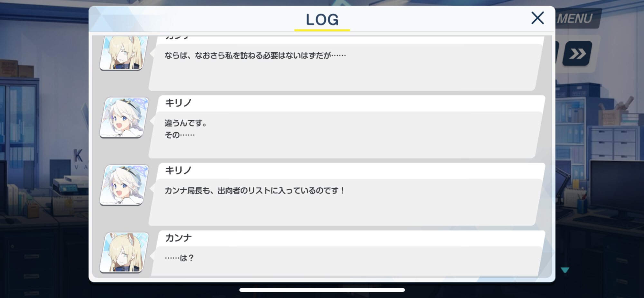
Task: Select the log entry ならば、なおさら私を訪ねる
Action: pos(346,63)
